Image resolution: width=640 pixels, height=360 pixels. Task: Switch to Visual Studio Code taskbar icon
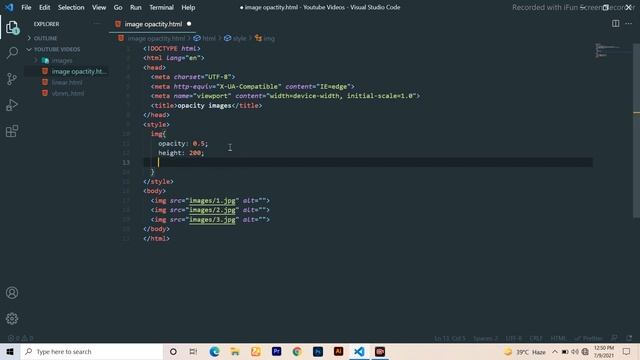point(359,352)
